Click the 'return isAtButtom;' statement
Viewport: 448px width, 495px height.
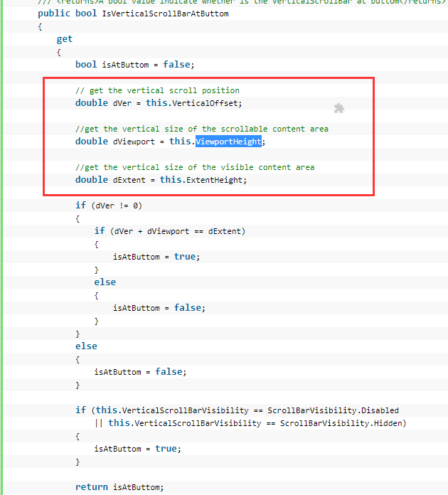[x=119, y=487]
